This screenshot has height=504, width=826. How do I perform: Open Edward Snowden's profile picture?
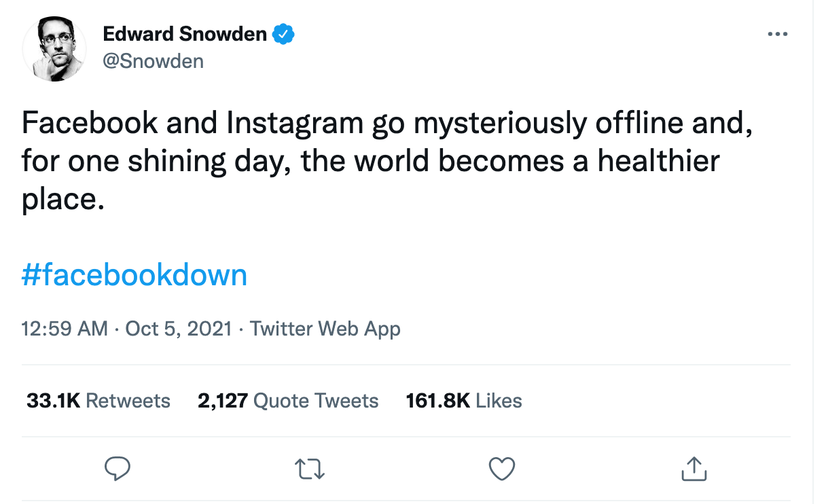pyautogui.click(x=55, y=50)
